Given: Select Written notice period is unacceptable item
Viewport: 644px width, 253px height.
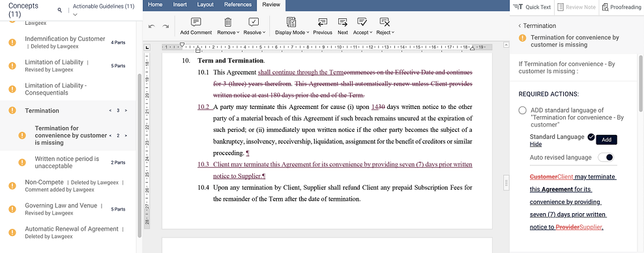Looking at the screenshot, I should (x=68, y=162).
